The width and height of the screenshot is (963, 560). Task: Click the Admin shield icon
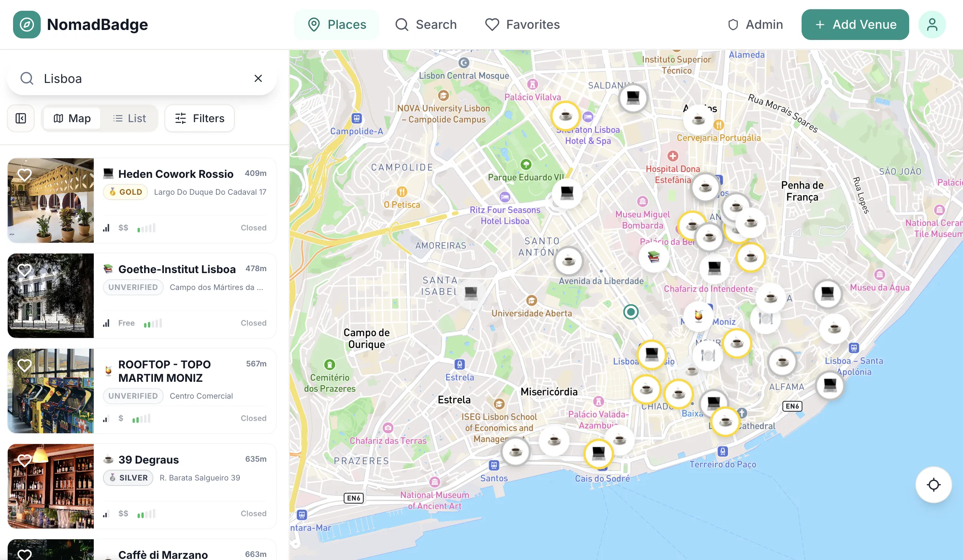tap(732, 24)
